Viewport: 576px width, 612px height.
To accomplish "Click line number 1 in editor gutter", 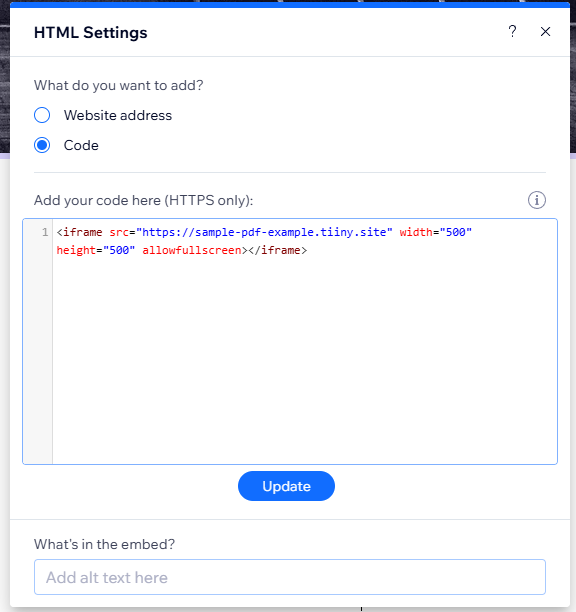I will 45,232.
